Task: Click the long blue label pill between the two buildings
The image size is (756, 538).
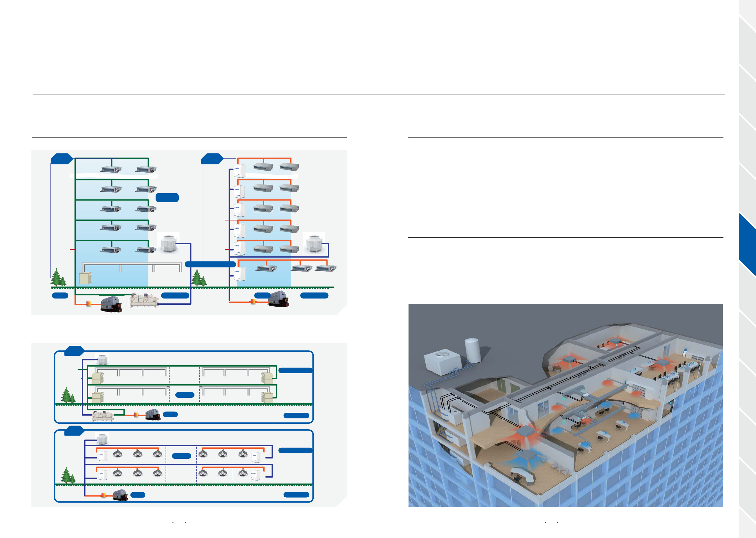Action: [210, 264]
